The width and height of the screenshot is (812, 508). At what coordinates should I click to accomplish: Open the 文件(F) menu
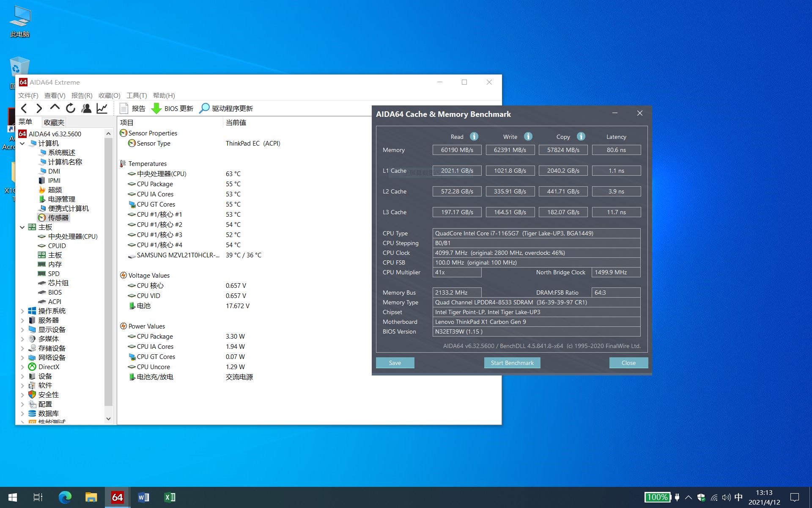click(28, 95)
